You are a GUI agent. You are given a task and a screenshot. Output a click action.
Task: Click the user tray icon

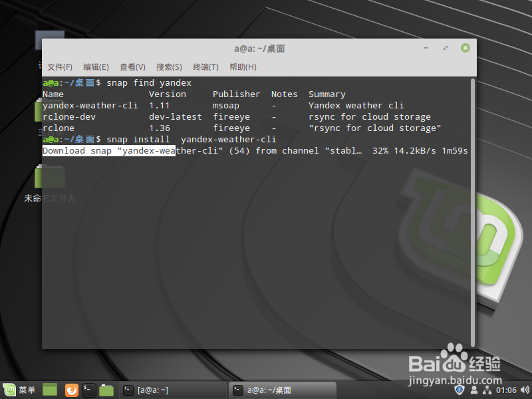point(474,390)
